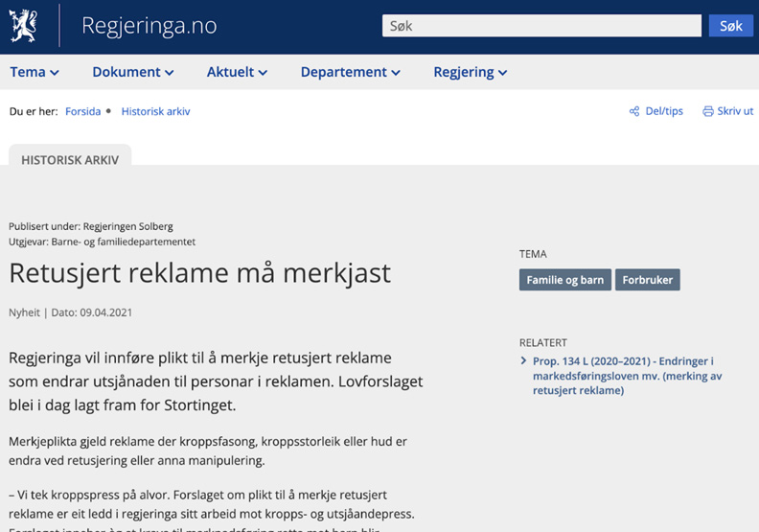
Task: Expand the Aktuelt navigation menu
Action: 237,72
